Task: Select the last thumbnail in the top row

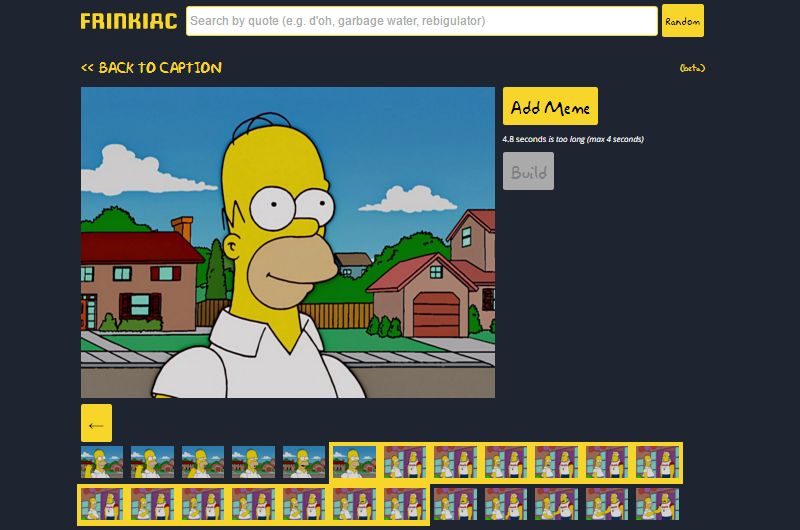Action: pyautogui.click(x=658, y=462)
